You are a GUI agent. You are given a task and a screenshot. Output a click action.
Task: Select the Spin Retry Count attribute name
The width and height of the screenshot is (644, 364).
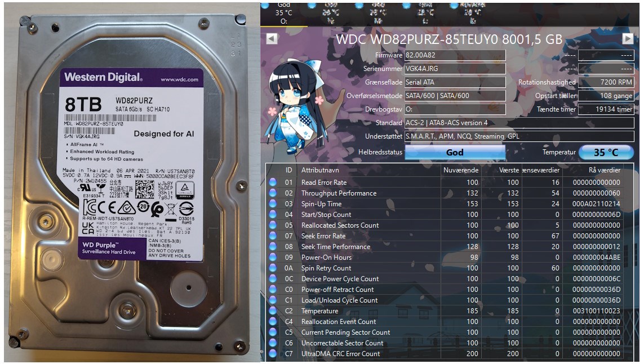pos(326,268)
